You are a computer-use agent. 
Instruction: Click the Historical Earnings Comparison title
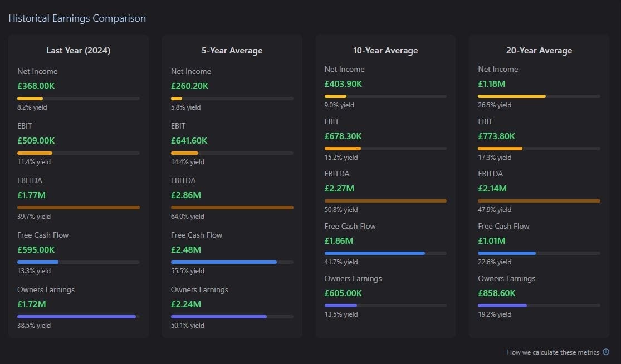point(77,18)
